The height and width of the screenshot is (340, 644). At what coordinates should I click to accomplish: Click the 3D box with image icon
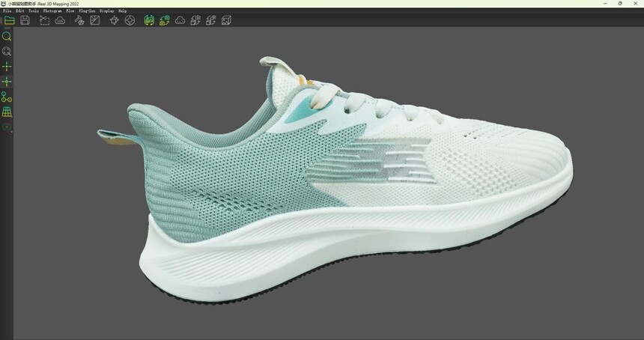coord(226,20)
